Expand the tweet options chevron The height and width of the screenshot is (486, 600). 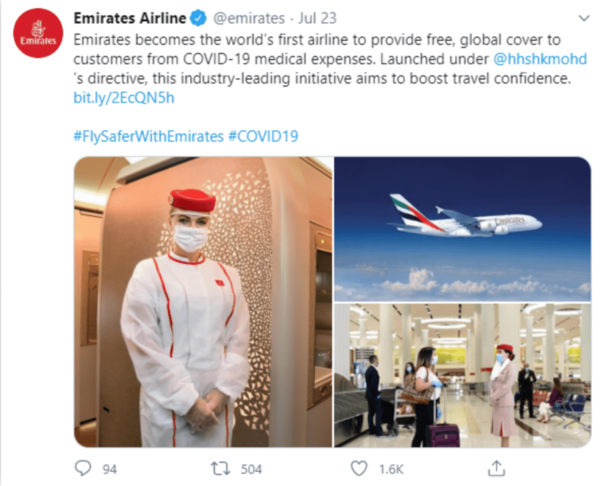point(584,18)
